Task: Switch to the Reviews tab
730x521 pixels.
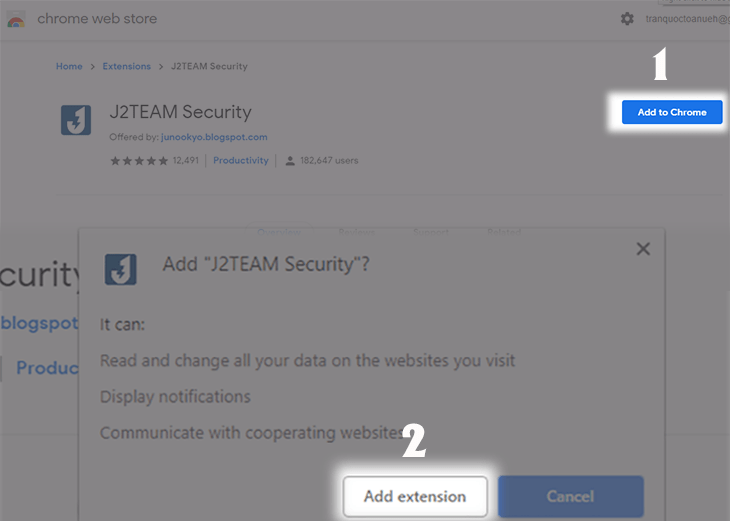Action: [357, 232]
